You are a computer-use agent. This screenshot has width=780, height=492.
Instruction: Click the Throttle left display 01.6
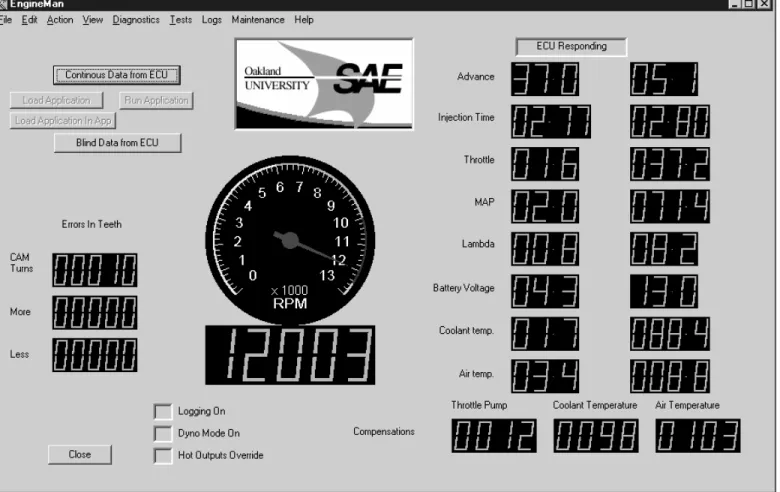point(545,164)
